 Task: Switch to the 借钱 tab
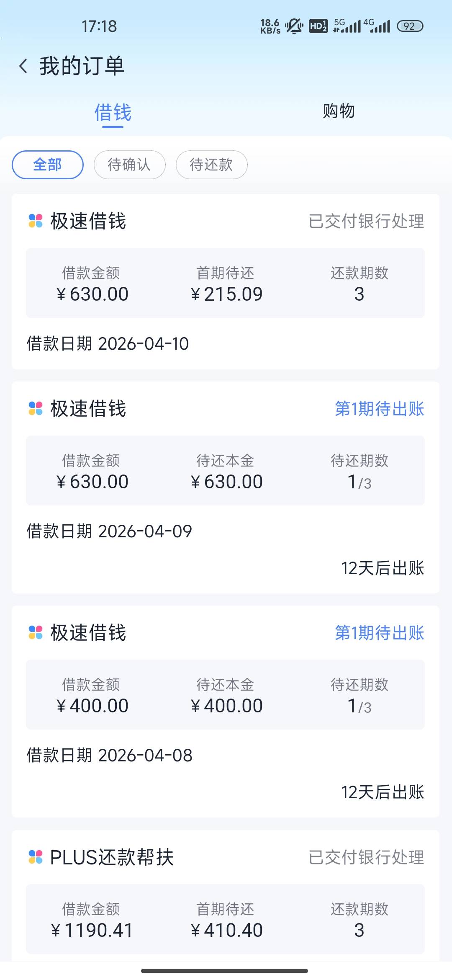tap(113, 112)
